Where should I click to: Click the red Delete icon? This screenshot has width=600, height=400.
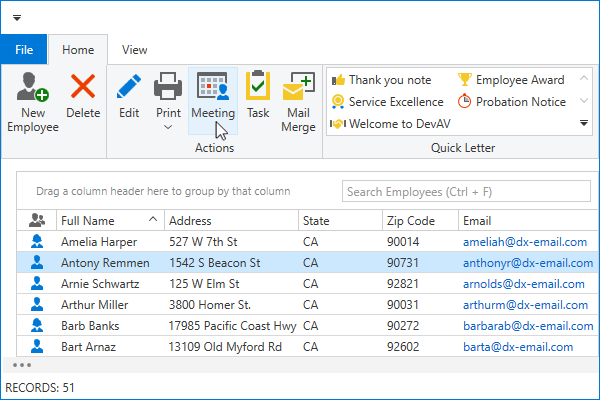(83, 88)
